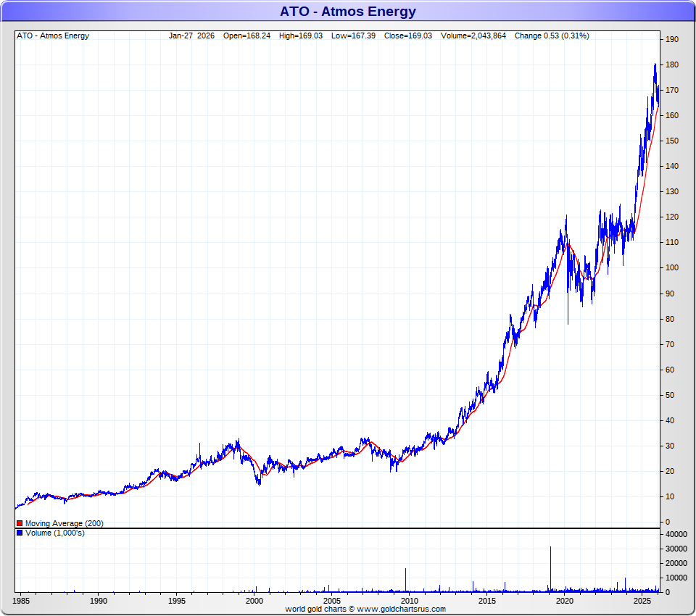Click the 1995 x-axis year label
This screenshot has width=696, height=616.
point(177,601)
